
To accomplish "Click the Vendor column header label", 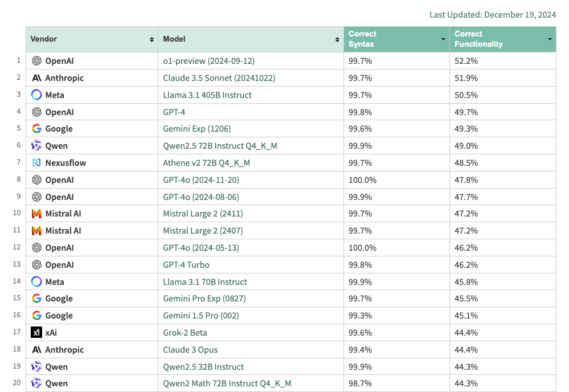I will [43, 39].
